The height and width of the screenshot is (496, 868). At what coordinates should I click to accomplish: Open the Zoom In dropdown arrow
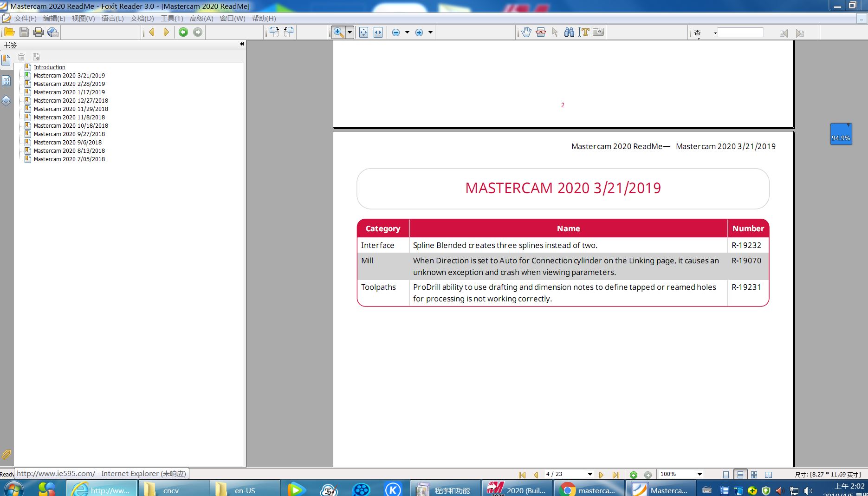(430, 33)
